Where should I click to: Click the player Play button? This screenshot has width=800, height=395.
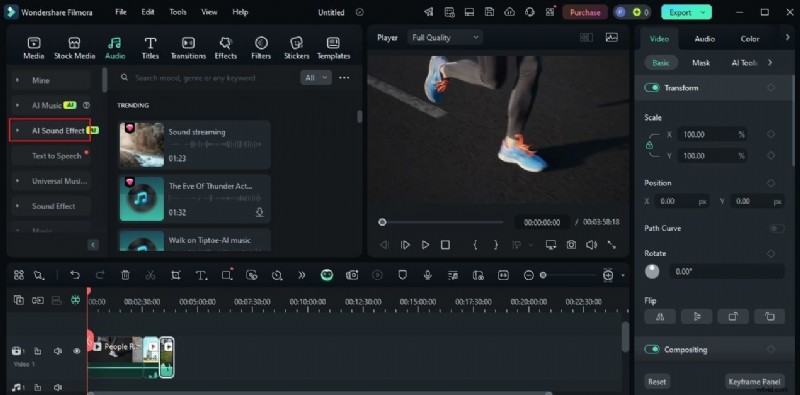425,245
